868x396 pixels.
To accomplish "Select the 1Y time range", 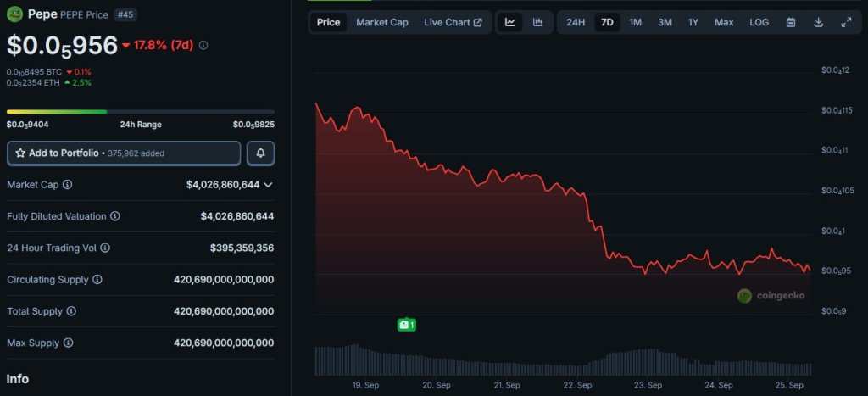I will pos(693,22).
